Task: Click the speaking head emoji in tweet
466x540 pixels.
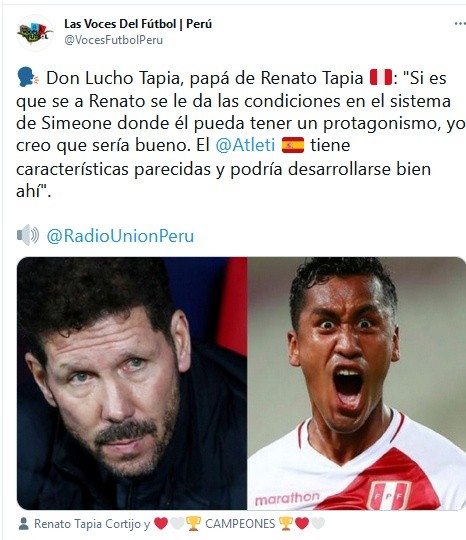Action: pos(28,77)
